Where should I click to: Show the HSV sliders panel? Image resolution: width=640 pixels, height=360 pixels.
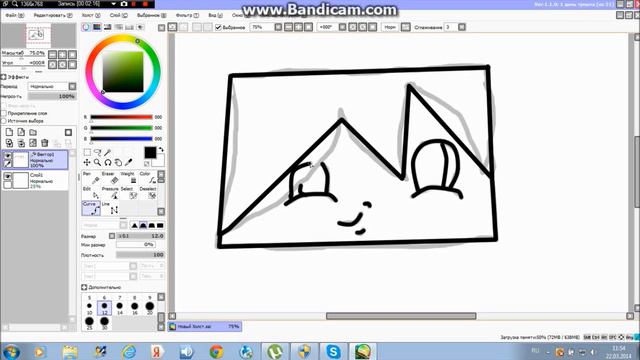[x=107, y=27]
